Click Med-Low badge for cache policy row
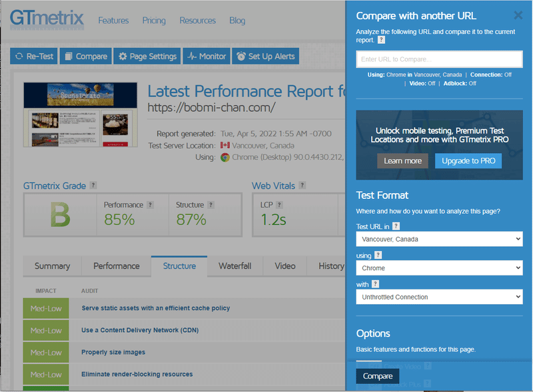Screen dimensions: 533x392 pos(46,308)
